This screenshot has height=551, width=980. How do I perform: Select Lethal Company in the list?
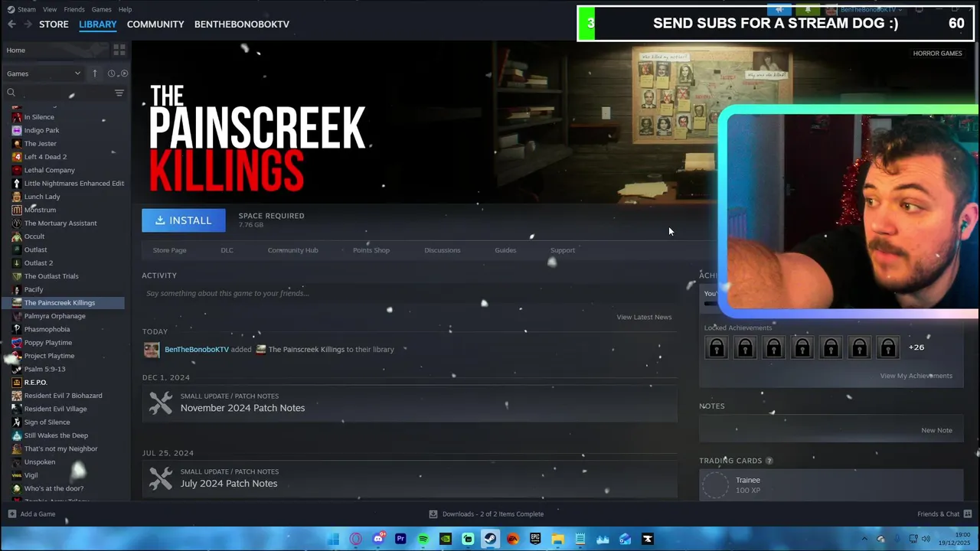[49, 170]
